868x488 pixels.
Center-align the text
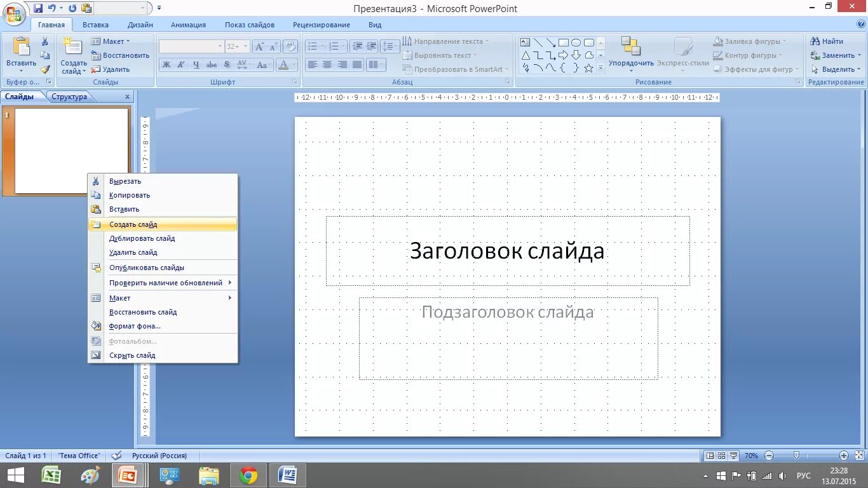click(327, 65)
